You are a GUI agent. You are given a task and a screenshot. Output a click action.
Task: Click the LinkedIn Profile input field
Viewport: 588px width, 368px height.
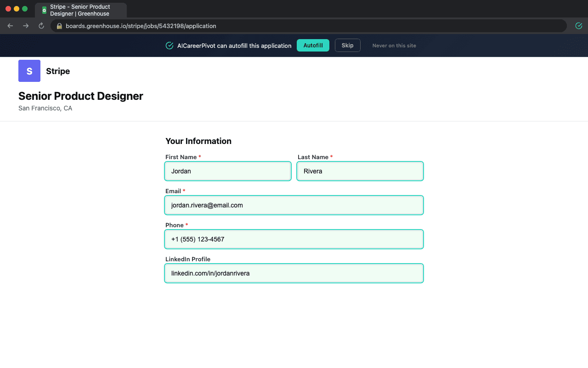(x=294, y=273)
